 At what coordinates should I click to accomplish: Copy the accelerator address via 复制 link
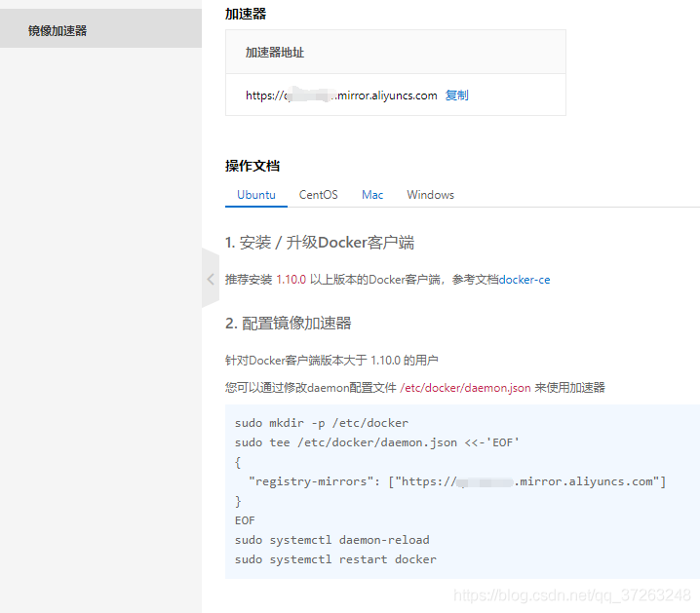[x=456, y=96]
